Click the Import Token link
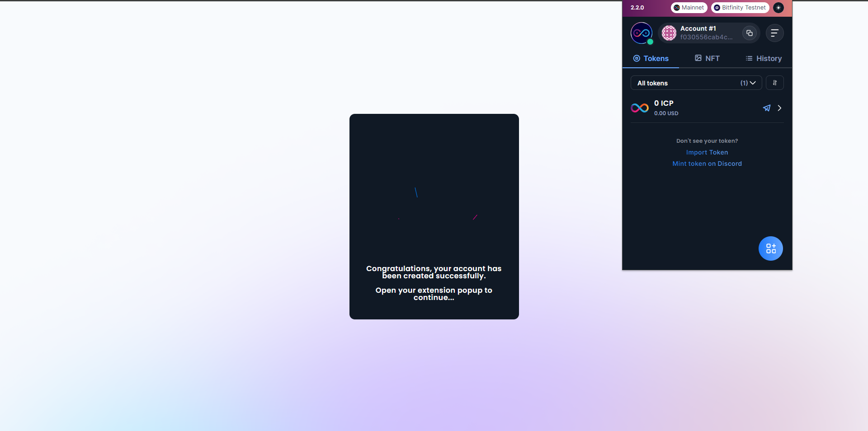Image resolution: width=868 pixels, height=431 pixels. pyautogui.click(x=707, y=152)
